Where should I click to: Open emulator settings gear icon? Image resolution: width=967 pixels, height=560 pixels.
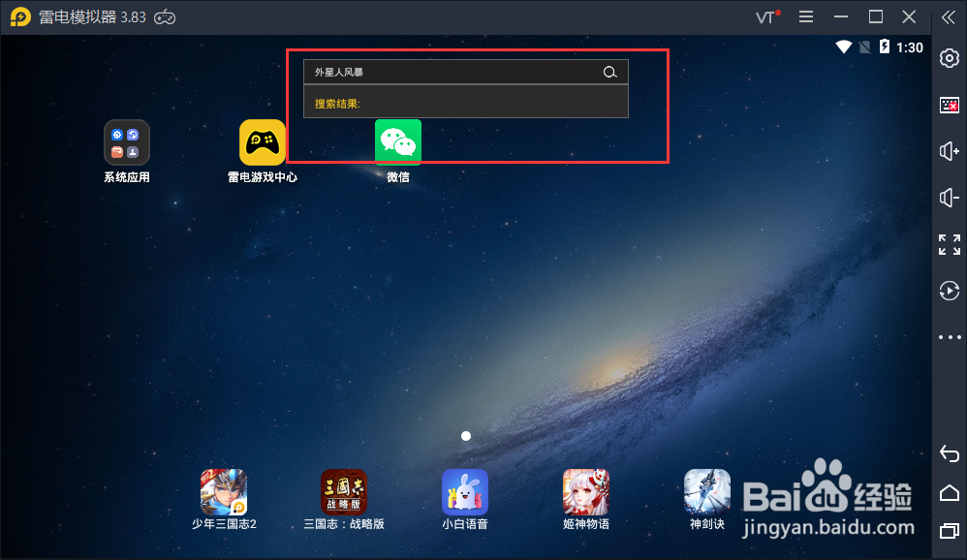point(950,58)
